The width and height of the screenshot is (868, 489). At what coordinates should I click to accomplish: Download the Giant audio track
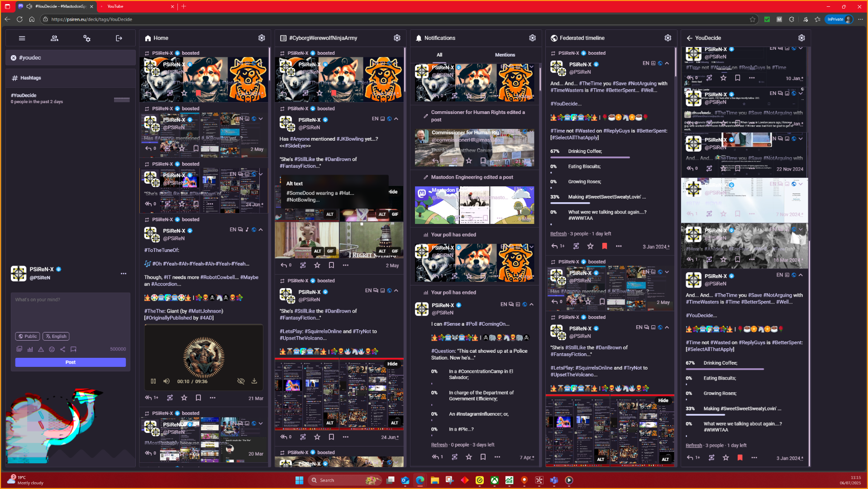click(x=254, y=381)
